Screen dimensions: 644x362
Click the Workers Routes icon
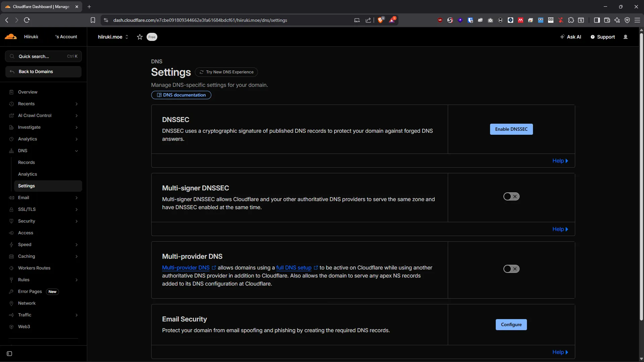click(11, 268)
